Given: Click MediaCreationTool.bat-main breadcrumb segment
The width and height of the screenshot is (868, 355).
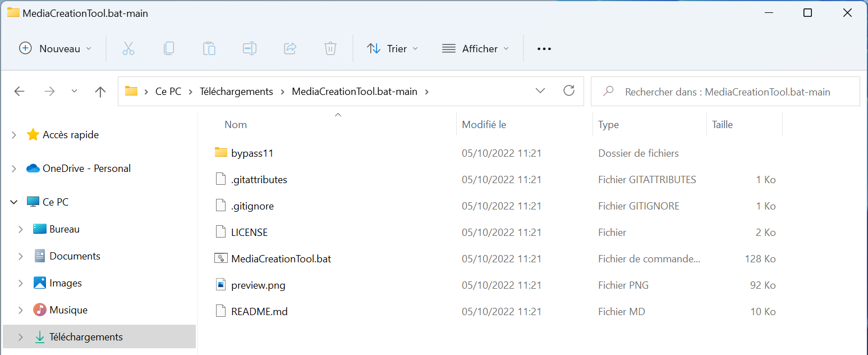Looking at the screenshot, I should pos(355,92).
